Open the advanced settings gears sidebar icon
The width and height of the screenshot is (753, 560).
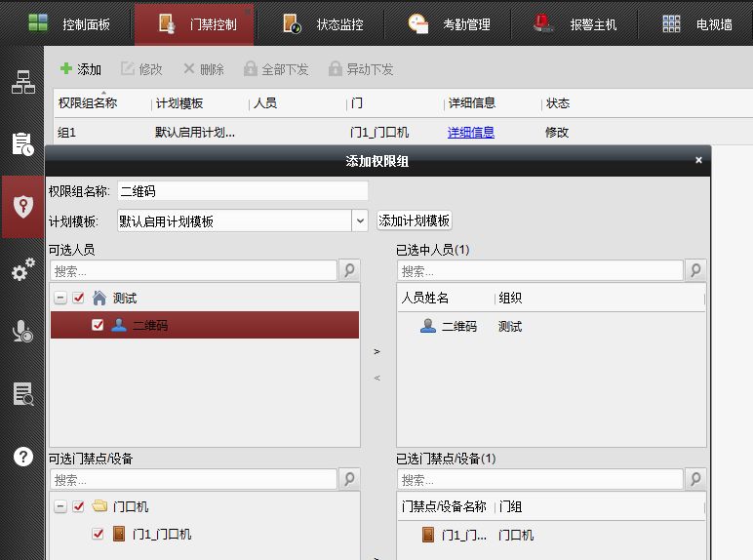tap(22, 270)
